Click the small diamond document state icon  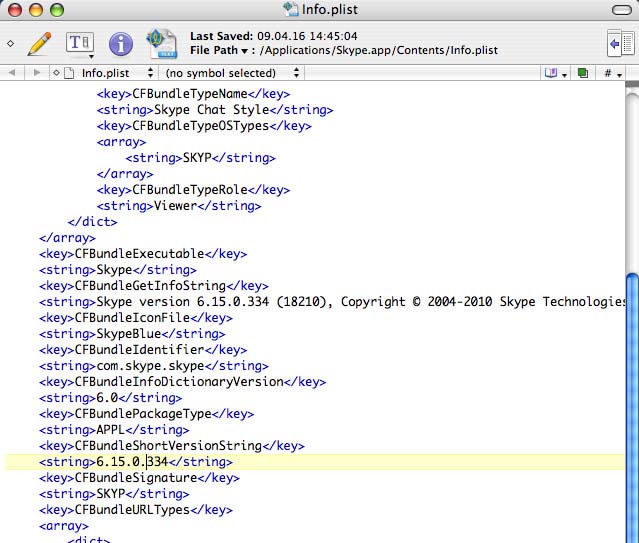coord(11,43)
